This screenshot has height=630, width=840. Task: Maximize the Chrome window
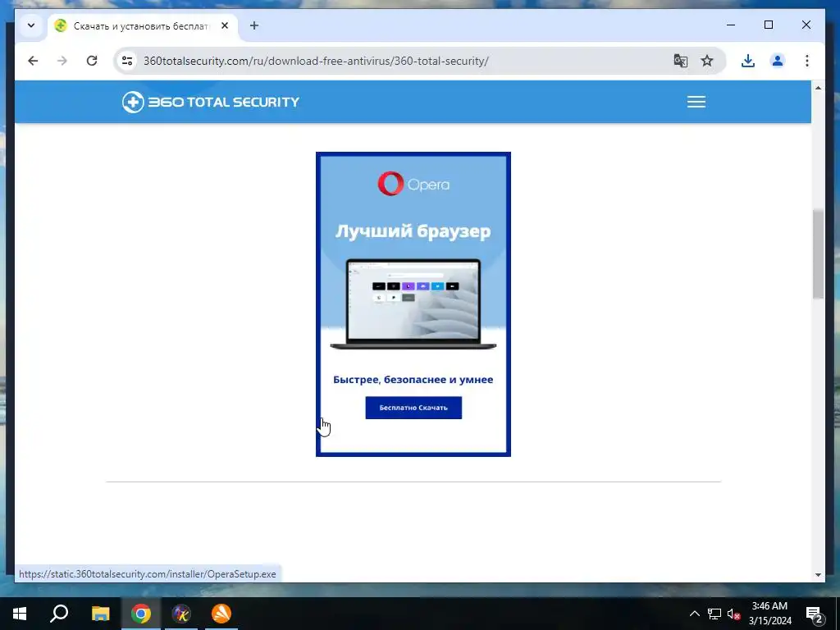coord(768,25)
